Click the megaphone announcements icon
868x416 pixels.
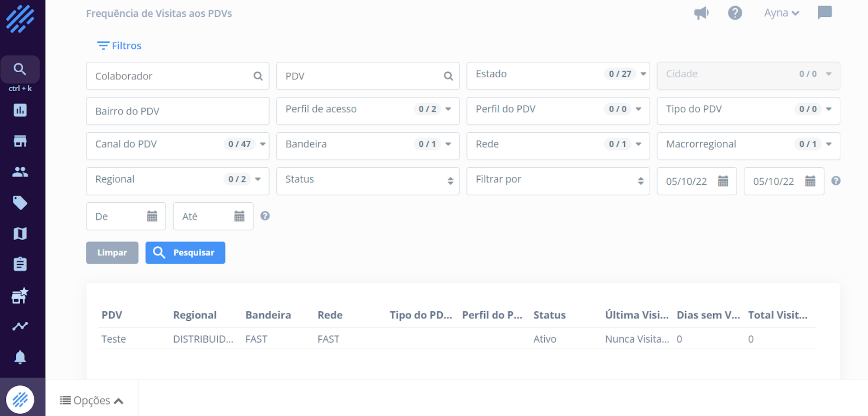tap(701, 13)
